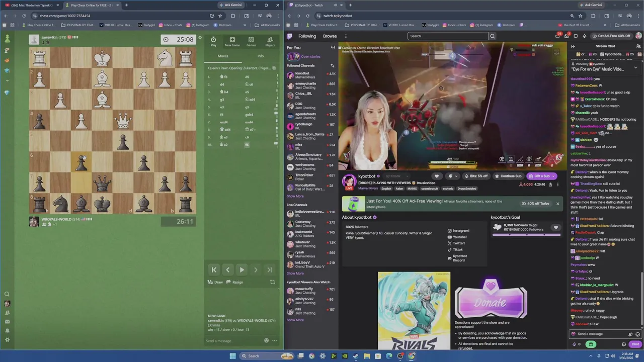
Task: Click the 40% off Turbo button
Action: [536, 204]
